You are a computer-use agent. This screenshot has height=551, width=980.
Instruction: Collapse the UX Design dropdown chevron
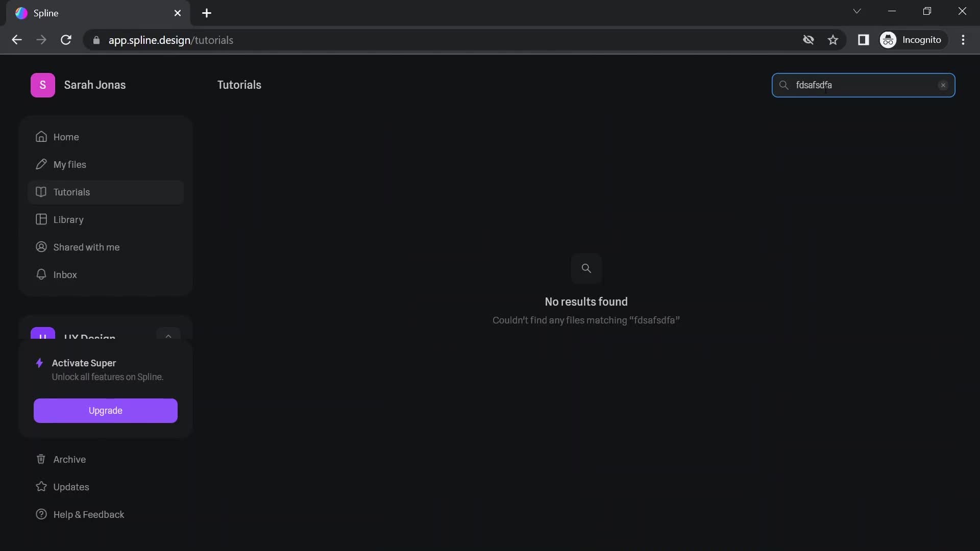tap(168, 337)
